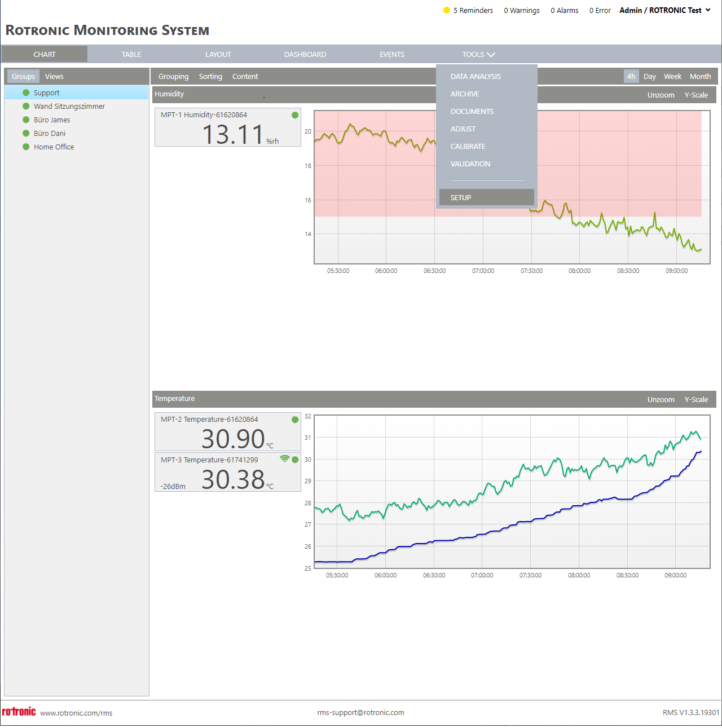Viewport: 722px width, 728px height.
Task: Click the wireless signal icon on MPT-3
Action: (x=285, y=459)
